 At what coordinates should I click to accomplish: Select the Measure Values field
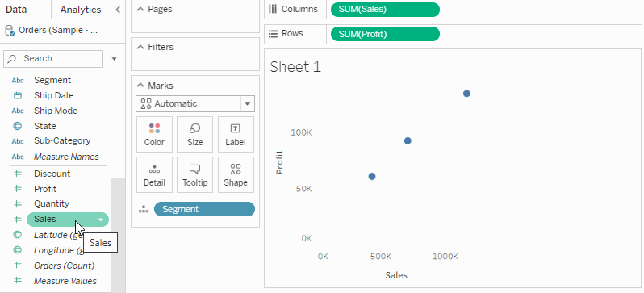[x=65, y=281]
